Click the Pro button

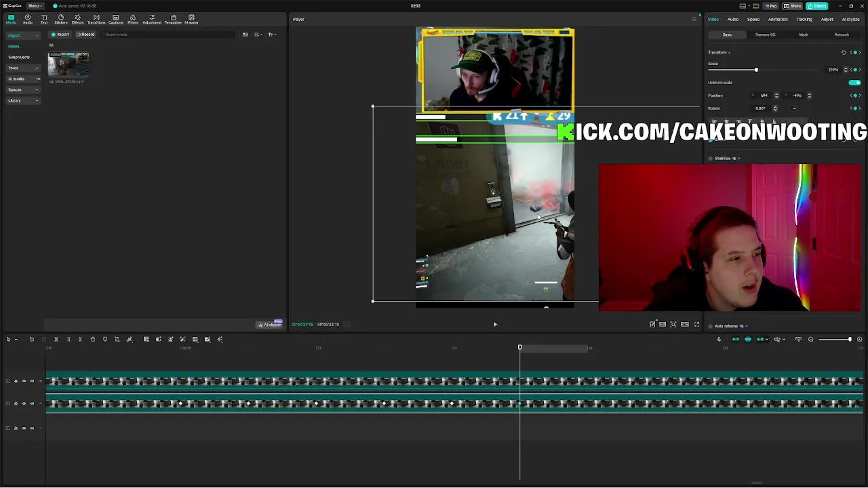point(770,5)
